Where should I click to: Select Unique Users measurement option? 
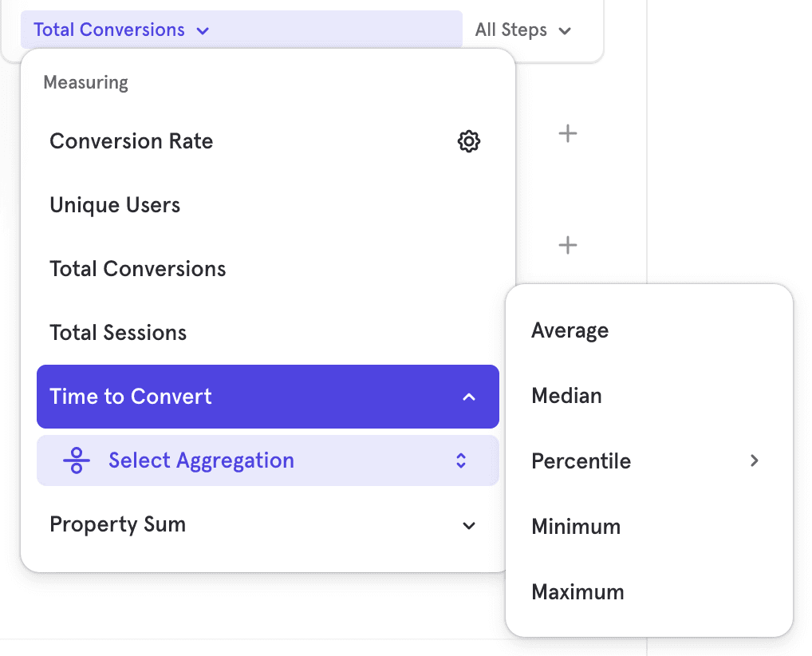click(x=115, y=206)
